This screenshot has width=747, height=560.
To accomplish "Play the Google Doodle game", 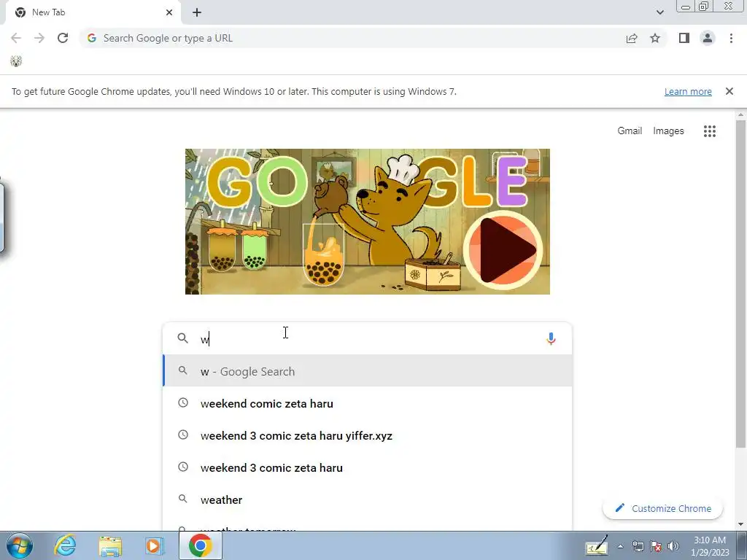I will point(503,251).
